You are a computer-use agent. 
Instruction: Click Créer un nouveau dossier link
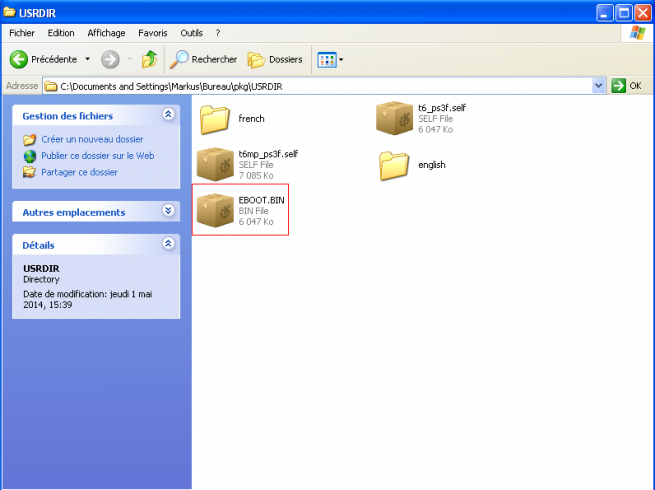coord(92,140)
